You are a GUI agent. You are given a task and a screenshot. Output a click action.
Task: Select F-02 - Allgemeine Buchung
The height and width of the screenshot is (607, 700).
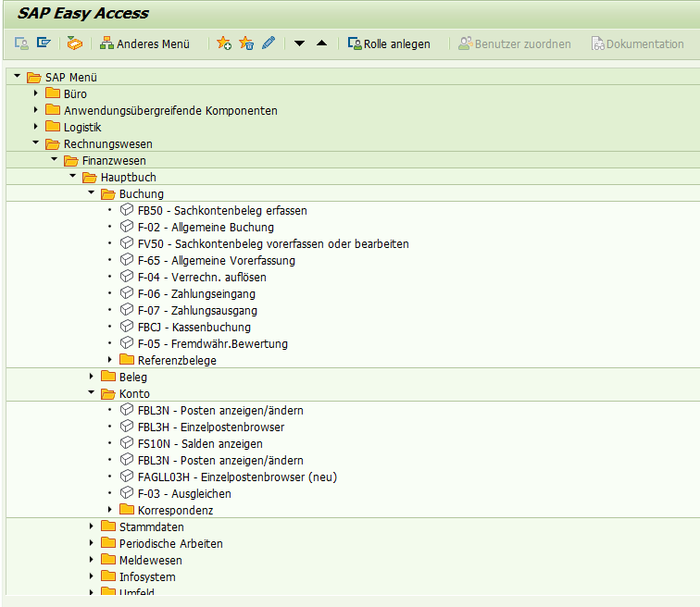[x=206, y=227]
